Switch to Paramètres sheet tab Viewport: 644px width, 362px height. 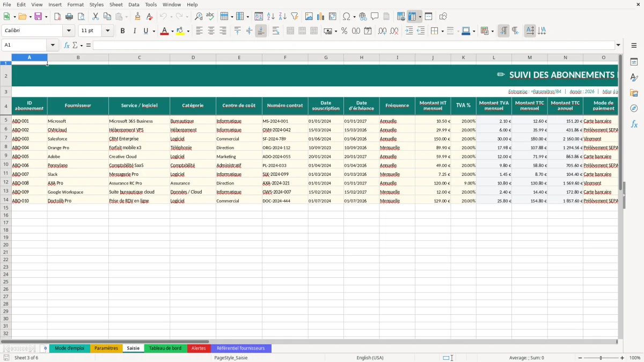point(106,348)
